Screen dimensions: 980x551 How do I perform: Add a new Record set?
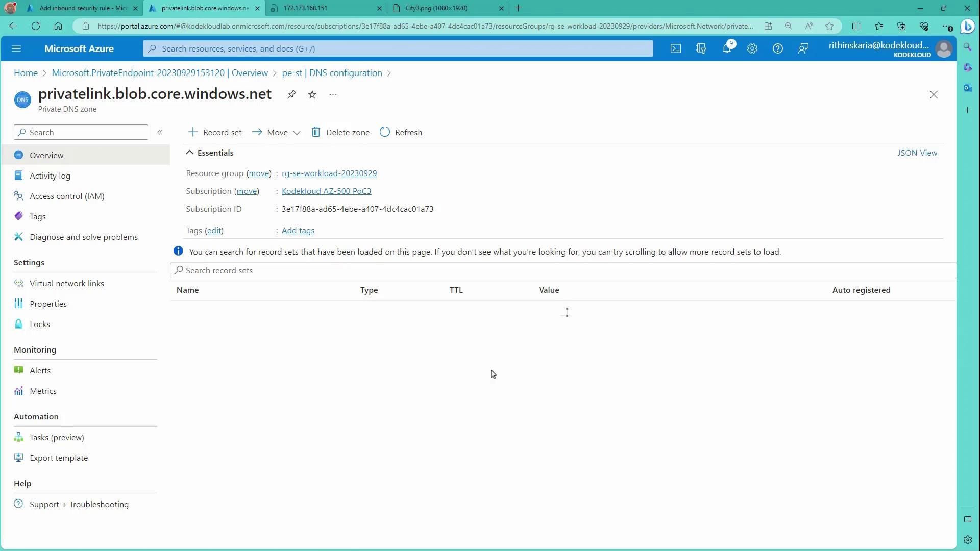coord(215,132)
